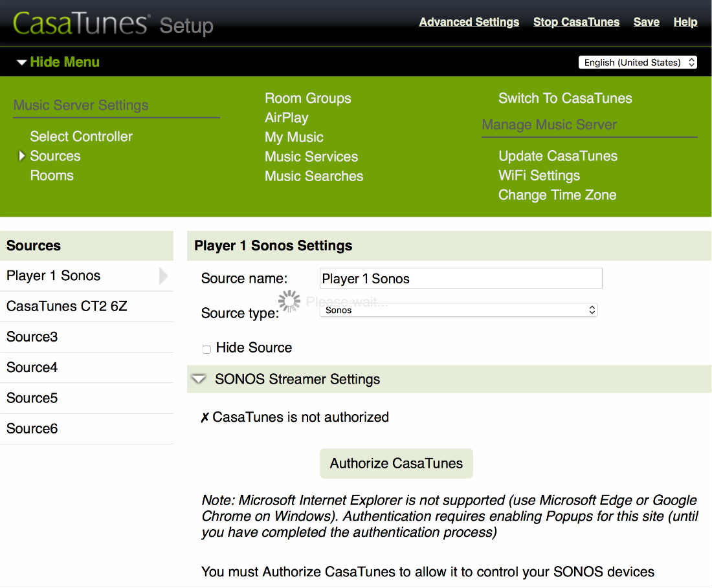Image resolution: width=712 pixels, height=588 pixels.
Task: Click the 'CasaTunes is not authorized' status
Action: tap(295, 417)
